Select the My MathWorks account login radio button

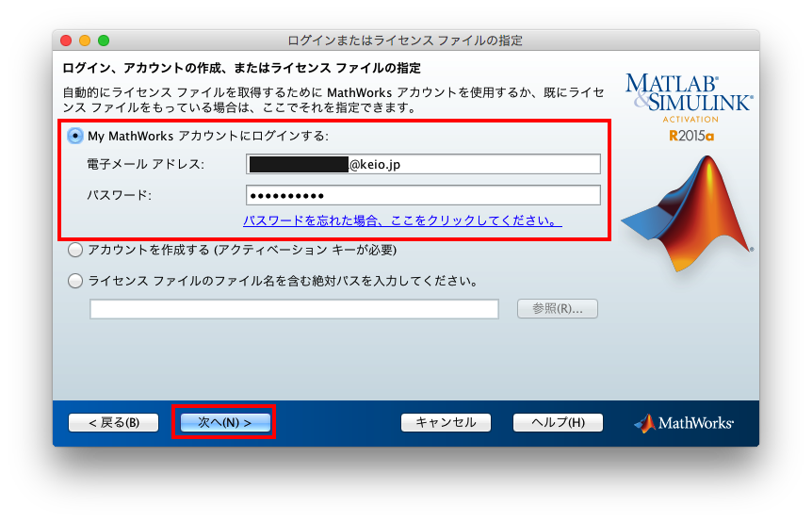tap(75, 136)
